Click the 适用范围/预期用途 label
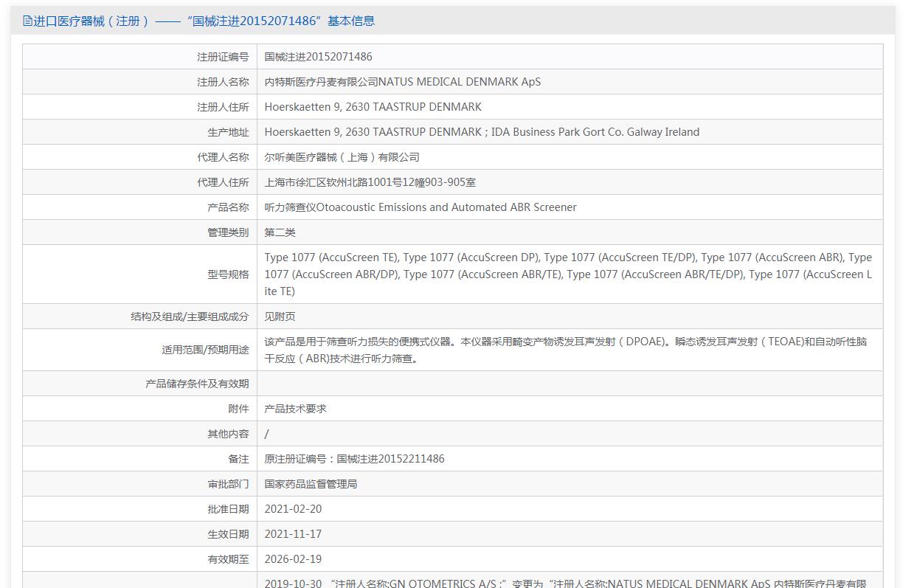This screenshot has height=588, width=914. [x=205, y=350]
